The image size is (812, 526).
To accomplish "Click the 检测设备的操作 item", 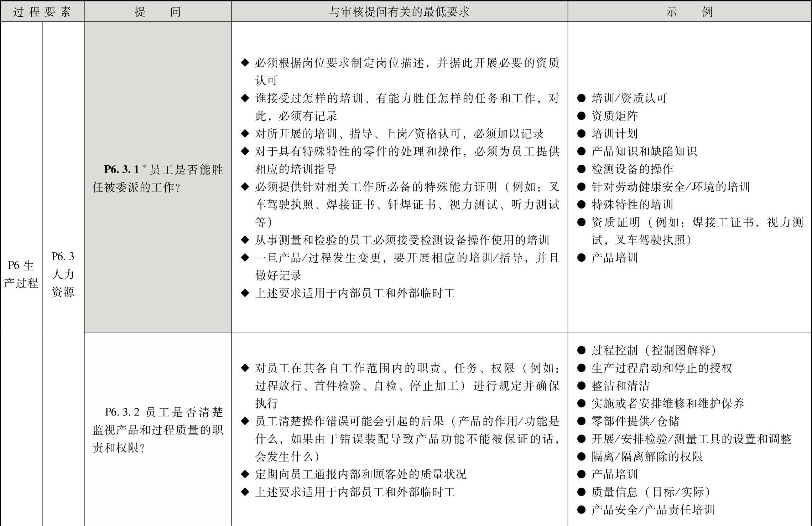I will point(632,169).
